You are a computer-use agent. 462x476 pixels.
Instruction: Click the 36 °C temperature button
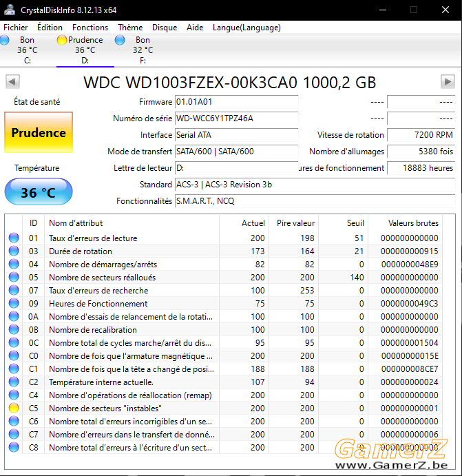click(39, 192)
